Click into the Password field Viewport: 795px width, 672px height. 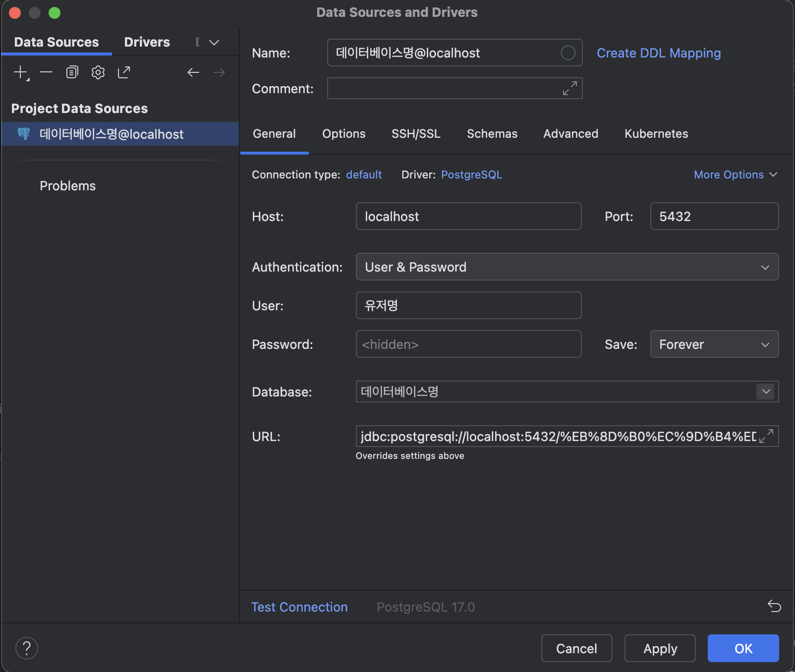[468, 344]
